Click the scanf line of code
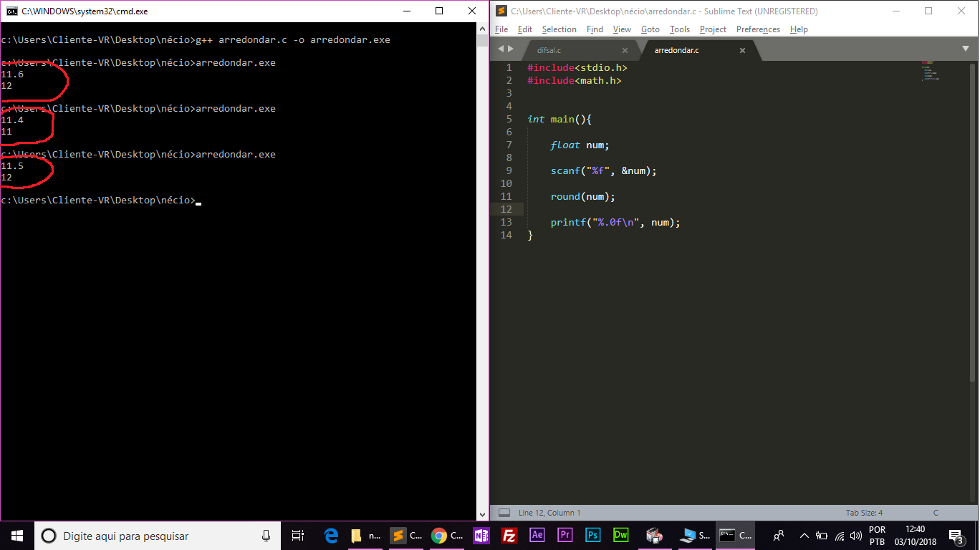The image size is (980, 550). (x=603, y=170)
